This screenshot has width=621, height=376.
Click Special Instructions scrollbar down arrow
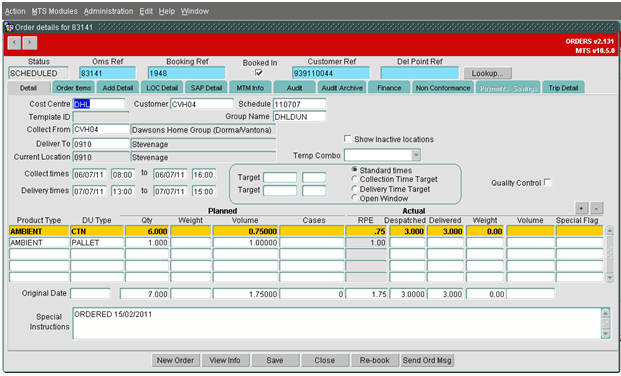(605, 334)
